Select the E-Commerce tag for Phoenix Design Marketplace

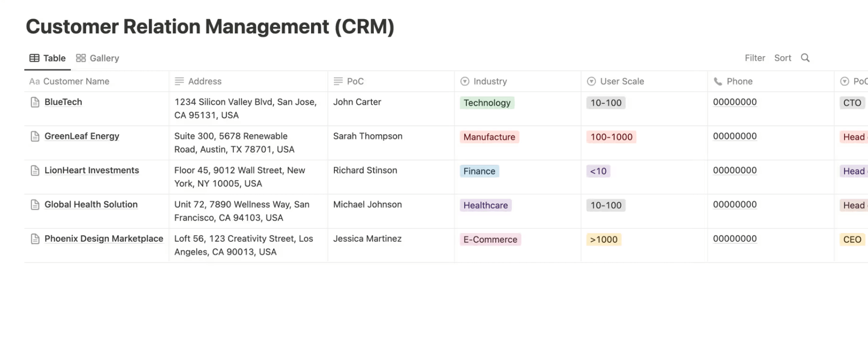pos(490,239)
